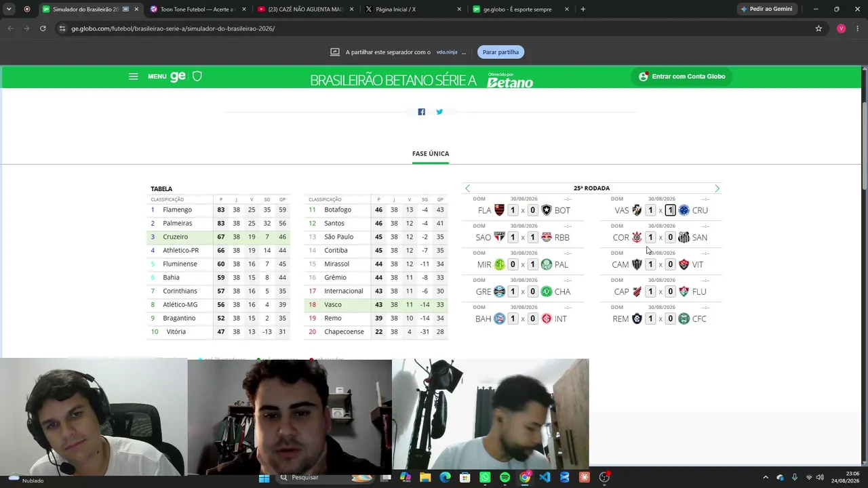Click the Fluminense crest in CAP x FLU
Screen dimensions: 868x488
point(684,291)
